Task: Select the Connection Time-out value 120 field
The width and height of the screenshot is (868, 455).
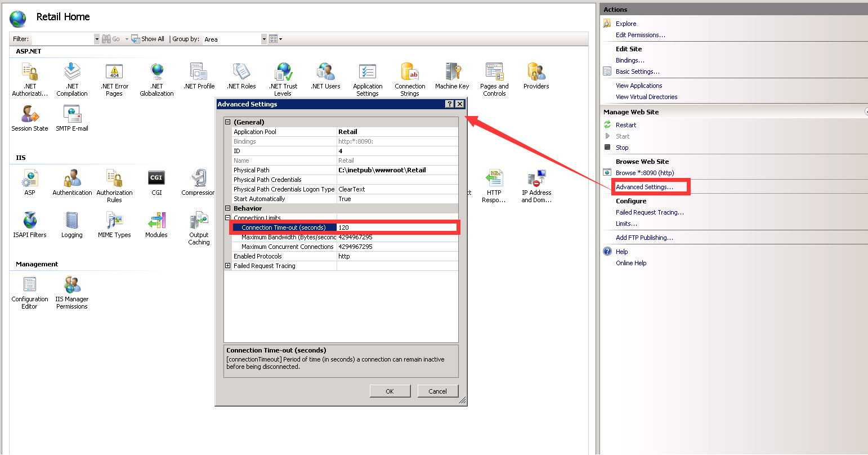Action: click(x=397, y=227)
